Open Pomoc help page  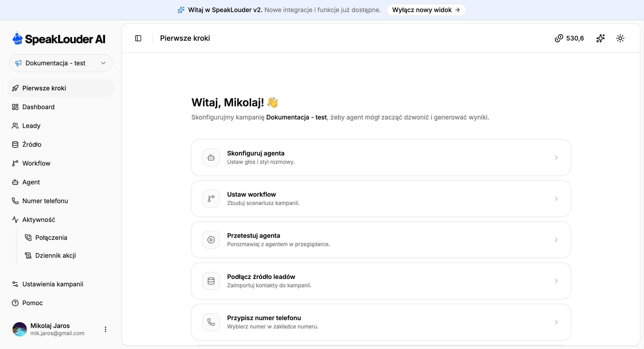coord(61,303)
